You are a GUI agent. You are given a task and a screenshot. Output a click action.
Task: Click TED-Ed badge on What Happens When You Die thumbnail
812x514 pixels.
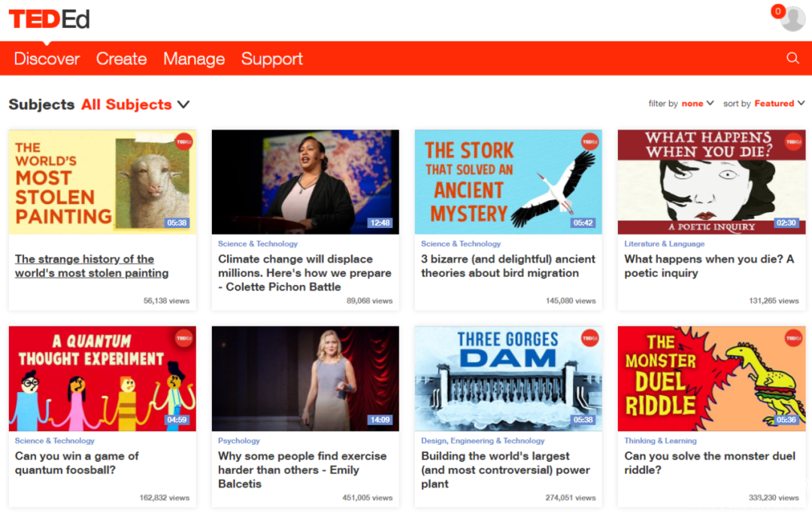793,141
